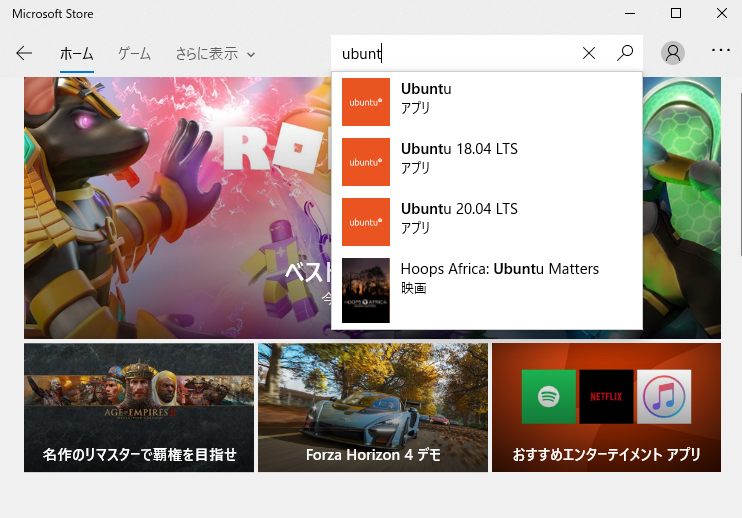Click the iTunes music icon
742x518 pixels.
pos(664,396)
